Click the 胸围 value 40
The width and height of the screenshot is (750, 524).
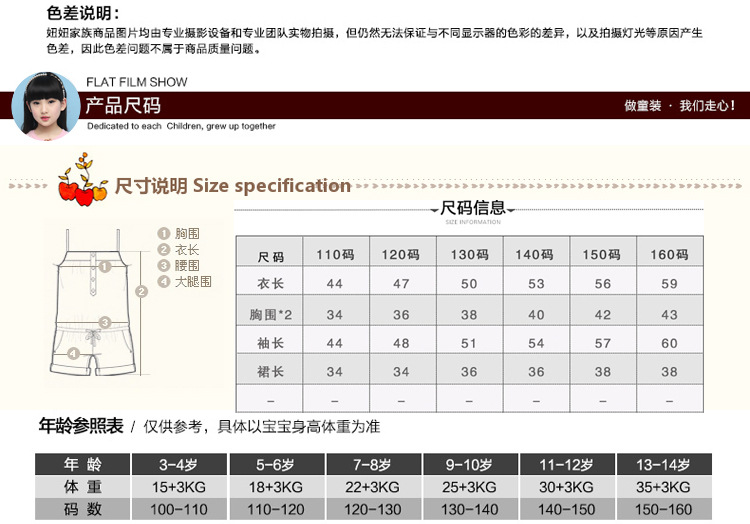coord(536,315)
